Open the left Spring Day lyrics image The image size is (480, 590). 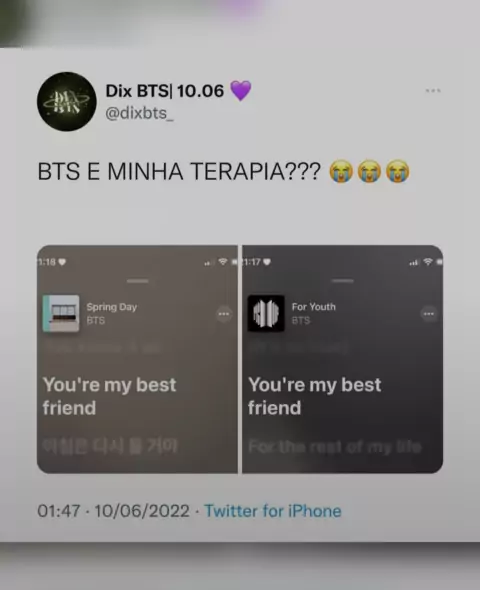pos(137,359)
